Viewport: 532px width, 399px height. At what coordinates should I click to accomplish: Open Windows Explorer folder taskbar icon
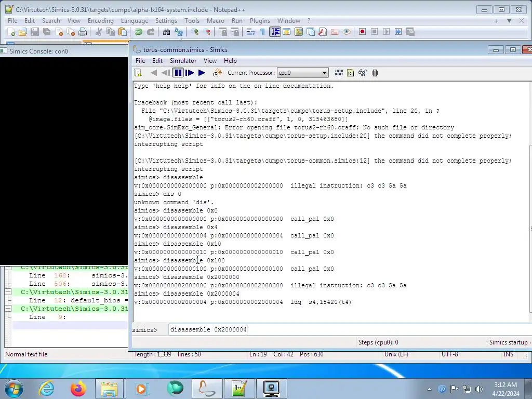coord(109,389)
